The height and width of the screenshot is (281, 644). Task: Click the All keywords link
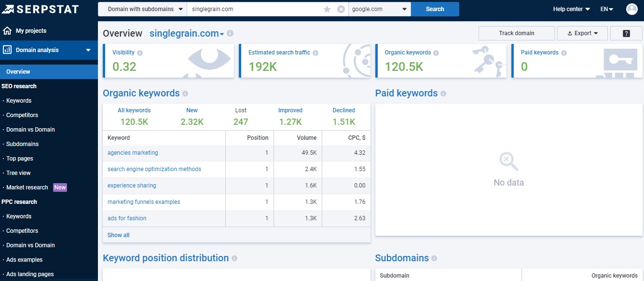pyautogui.click(x=134, y=110)
